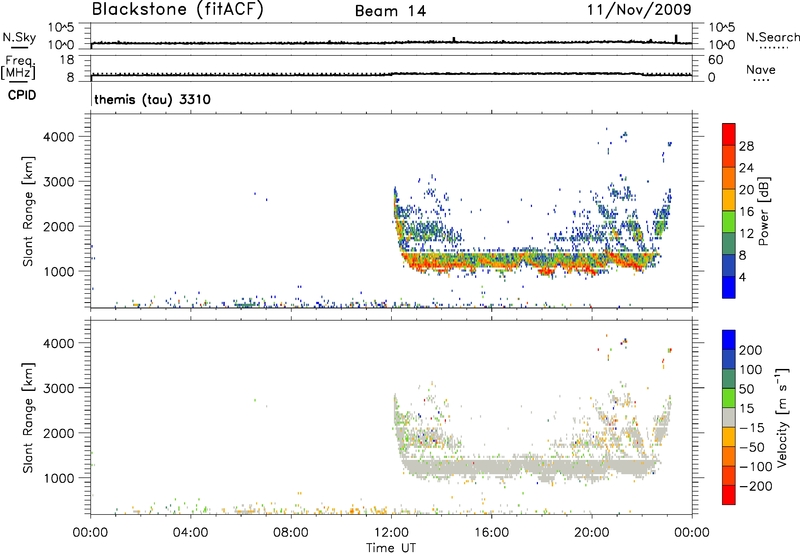This screenshot has width=800, height=554.
Task: Click the 20:00 time axis tick label
Action: (591, 533)
